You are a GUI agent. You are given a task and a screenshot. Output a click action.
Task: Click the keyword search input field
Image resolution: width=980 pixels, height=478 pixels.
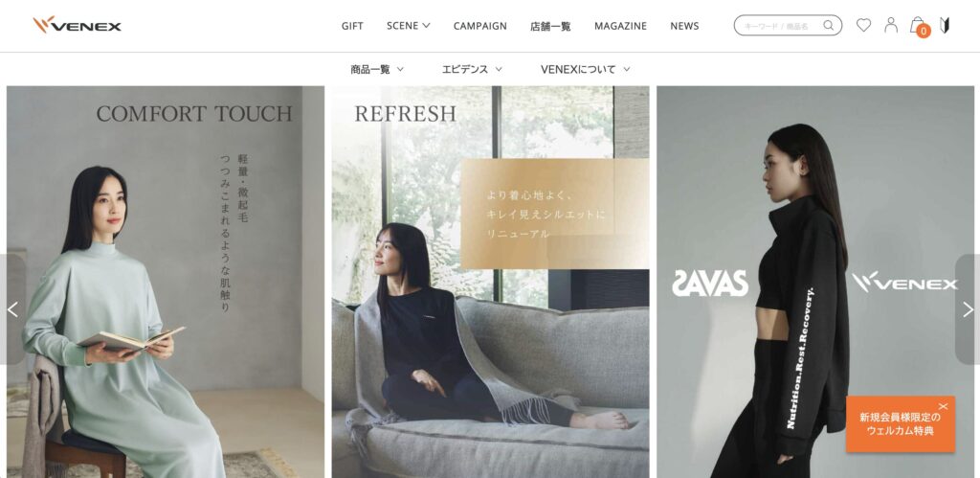pyautogui.click(x=781, y=26)
